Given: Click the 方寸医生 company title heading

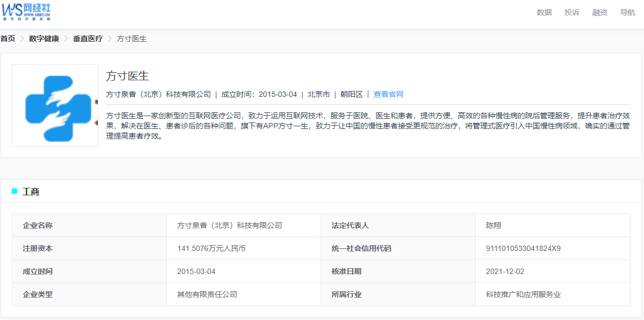Looking at the screenshot, I should coord(127,76).
